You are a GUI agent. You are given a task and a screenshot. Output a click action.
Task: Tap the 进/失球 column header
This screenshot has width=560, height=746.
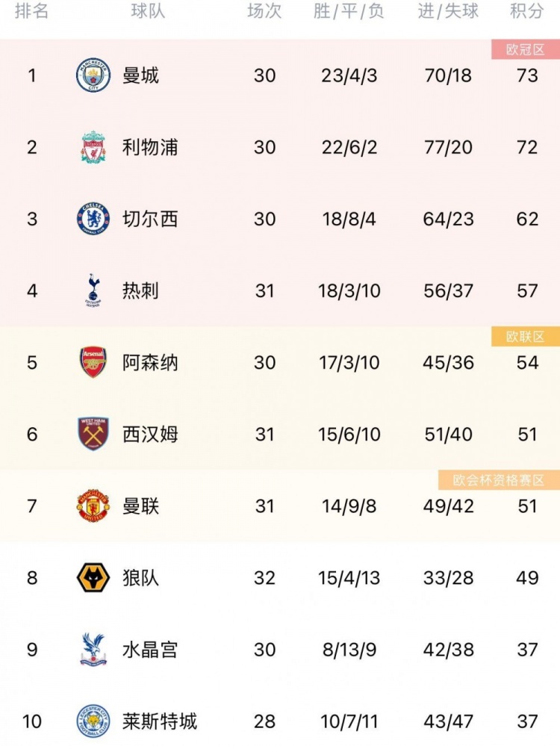click(448, 11)
